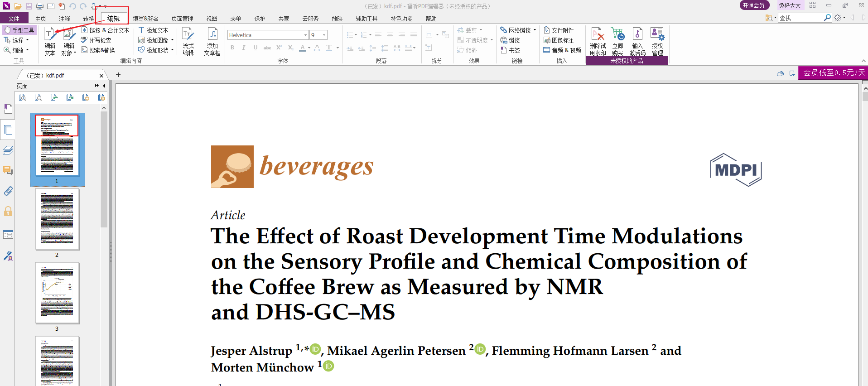Open the font size dropdown showing 9
Screen dimensions: 868x386
pos(324,35)
